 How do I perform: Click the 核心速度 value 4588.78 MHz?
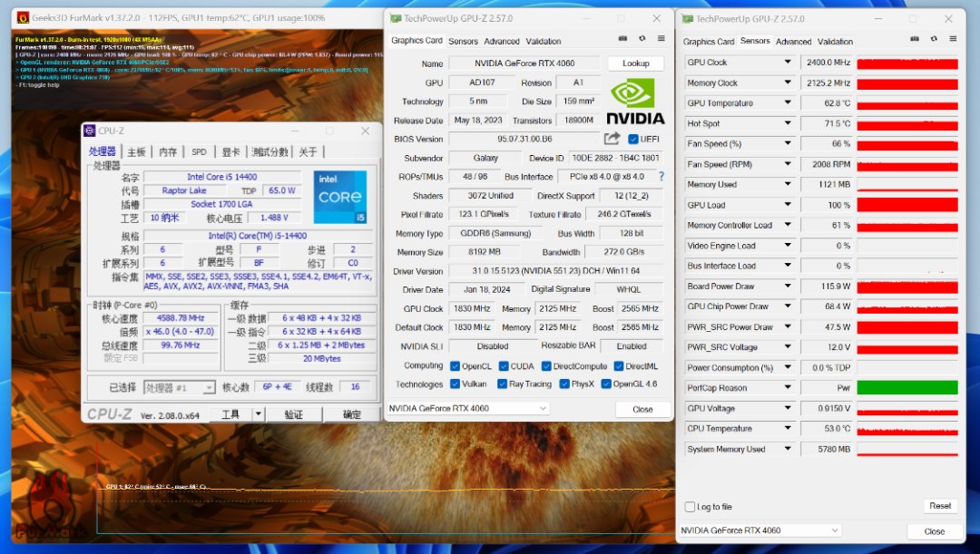[180, 318]
